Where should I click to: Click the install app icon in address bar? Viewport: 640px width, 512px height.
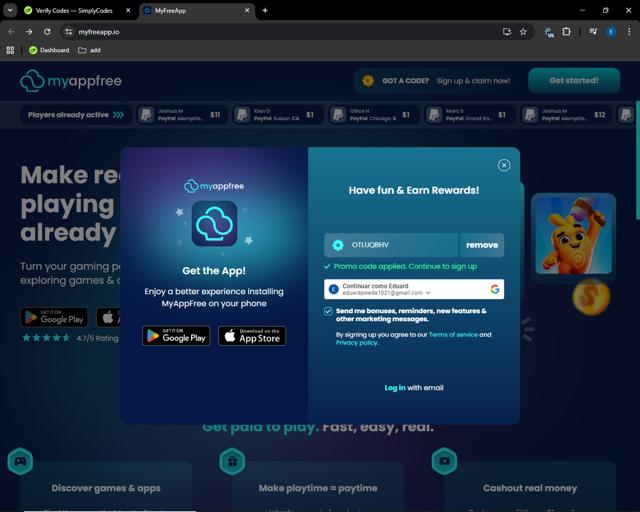[507, 32]
